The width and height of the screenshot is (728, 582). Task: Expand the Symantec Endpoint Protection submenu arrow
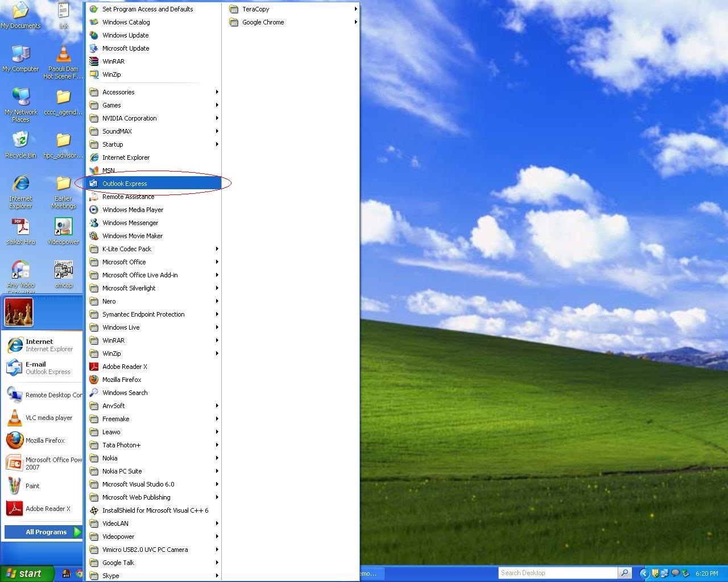point(217,314)
